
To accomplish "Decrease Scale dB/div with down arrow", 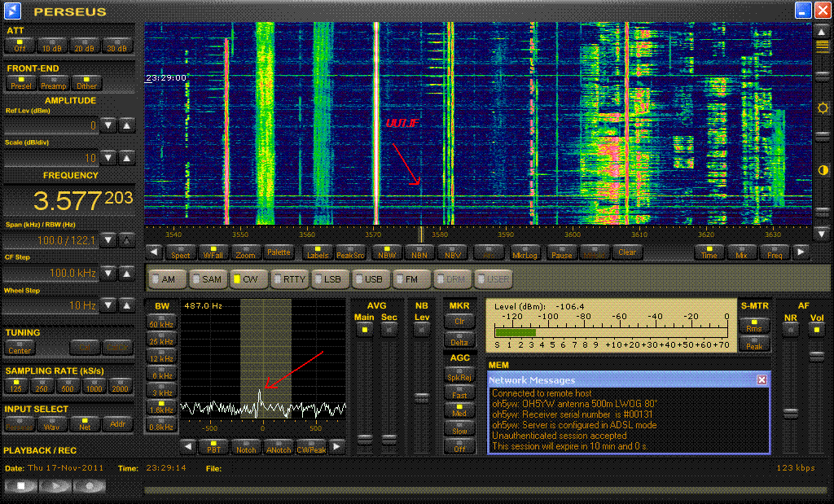I will click(x=109, y=158).
